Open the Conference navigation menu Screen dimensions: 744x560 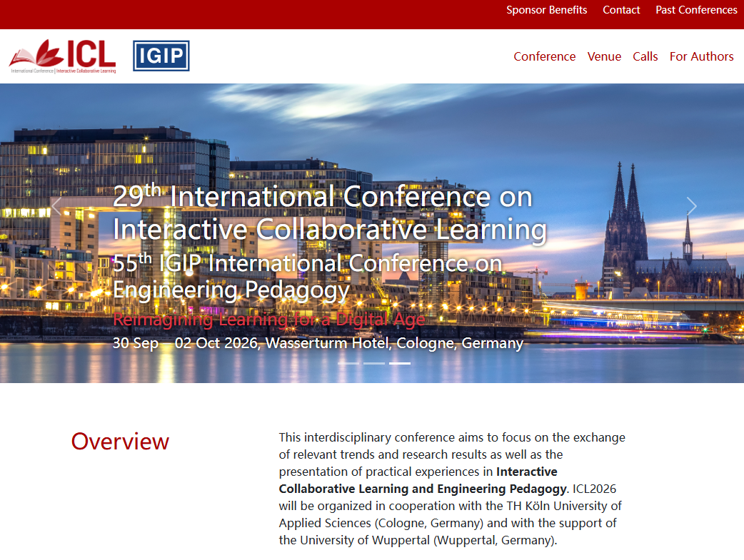pos(544,56)
